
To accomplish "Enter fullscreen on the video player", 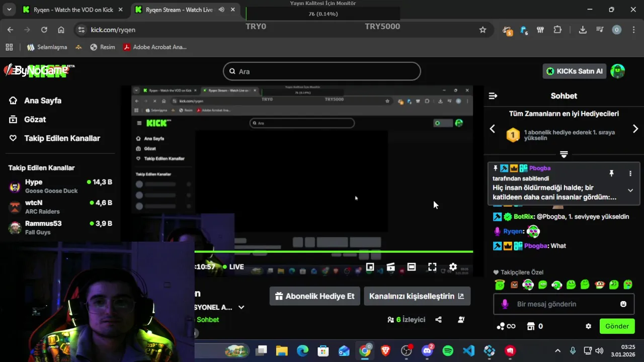I will click(x=432, y=267).
